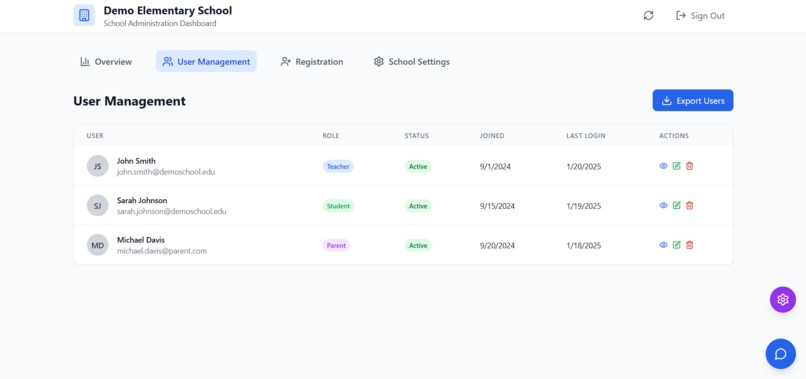Screen dimensions: 806x379
Task: Click the JS avatar circle
Action: tap(98, 166)
